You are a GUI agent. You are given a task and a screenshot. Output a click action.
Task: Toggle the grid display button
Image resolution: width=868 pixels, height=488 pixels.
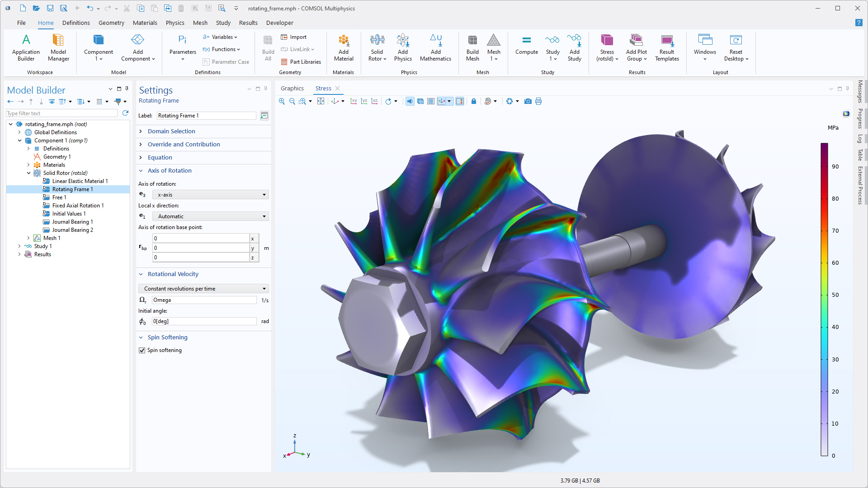point(431,101)
